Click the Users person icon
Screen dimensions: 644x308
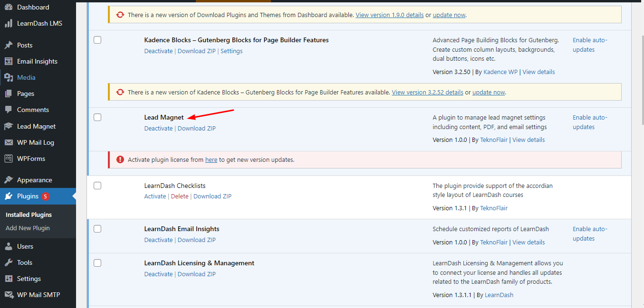9,246
